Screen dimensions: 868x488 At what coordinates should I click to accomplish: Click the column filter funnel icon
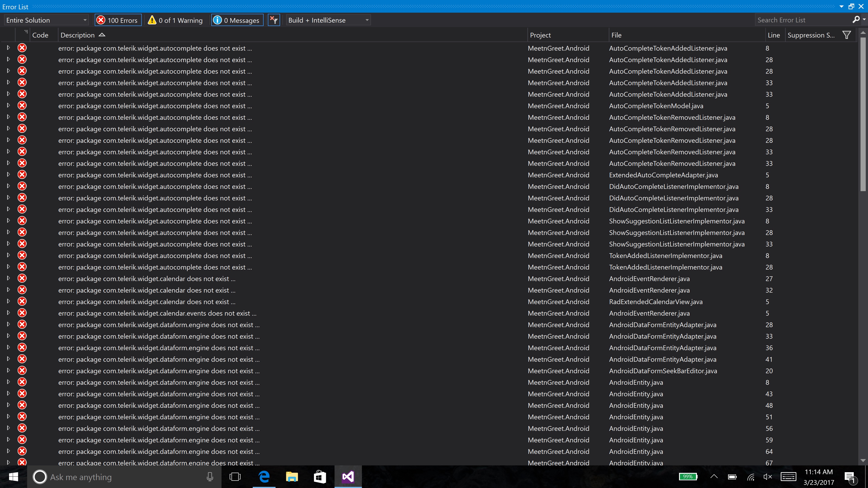[x=847, y=35]
